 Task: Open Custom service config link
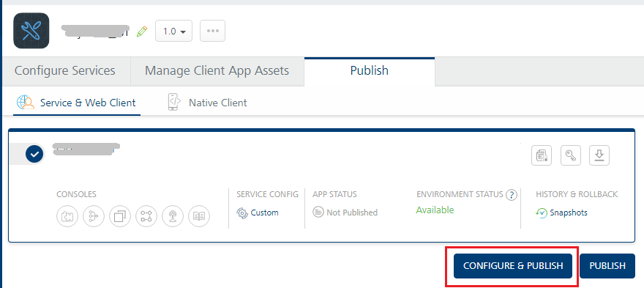(x=258, y=213)
